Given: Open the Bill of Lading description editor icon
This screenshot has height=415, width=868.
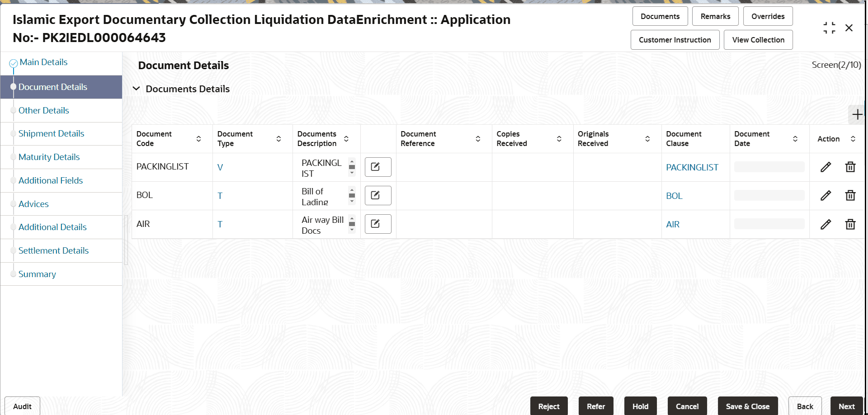Looking at the screenshot, I should (377, 195).
